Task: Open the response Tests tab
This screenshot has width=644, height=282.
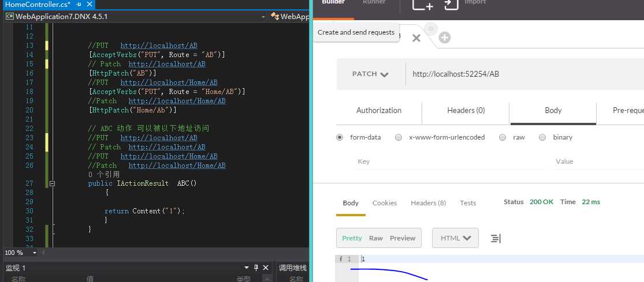Action: tap(468, 203)
